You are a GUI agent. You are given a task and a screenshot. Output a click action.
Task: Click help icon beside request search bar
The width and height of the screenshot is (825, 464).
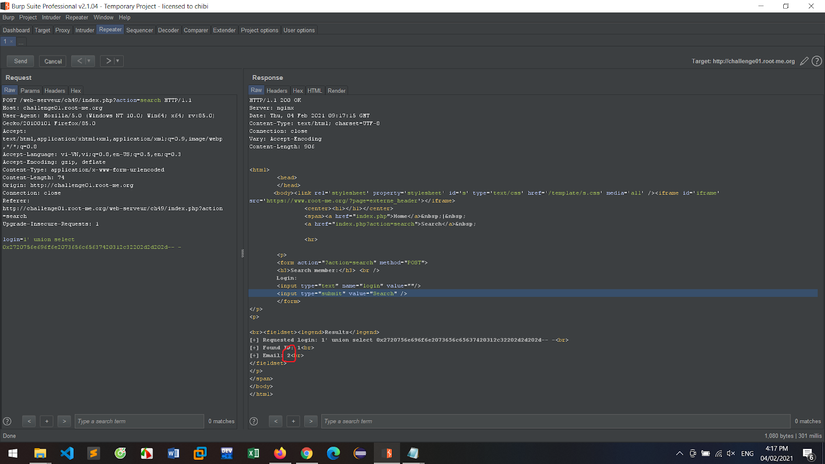pyautogui.click(x=8, y=421)
